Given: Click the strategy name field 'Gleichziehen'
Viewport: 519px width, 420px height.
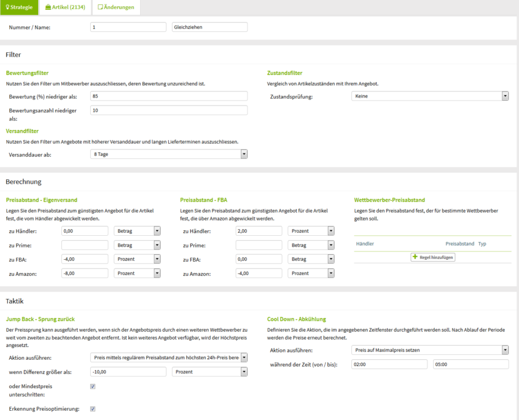Looking at the screenshot, I should click(x=209, y=27).
